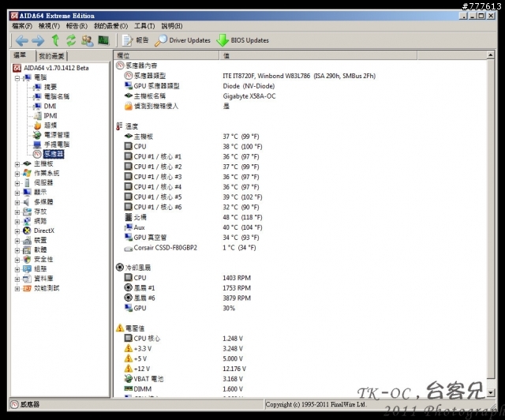The width and height of the screenshot is (505, 420).
Task: Select the ITE IT8720F sensor type value
Action: tap(299, 76)
